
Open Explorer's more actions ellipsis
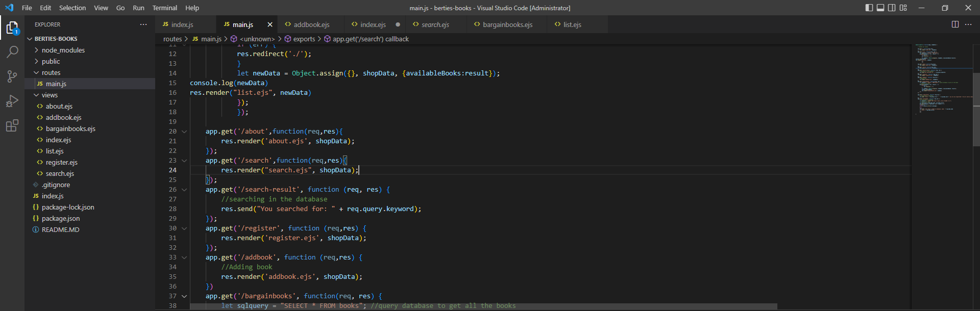143,24
